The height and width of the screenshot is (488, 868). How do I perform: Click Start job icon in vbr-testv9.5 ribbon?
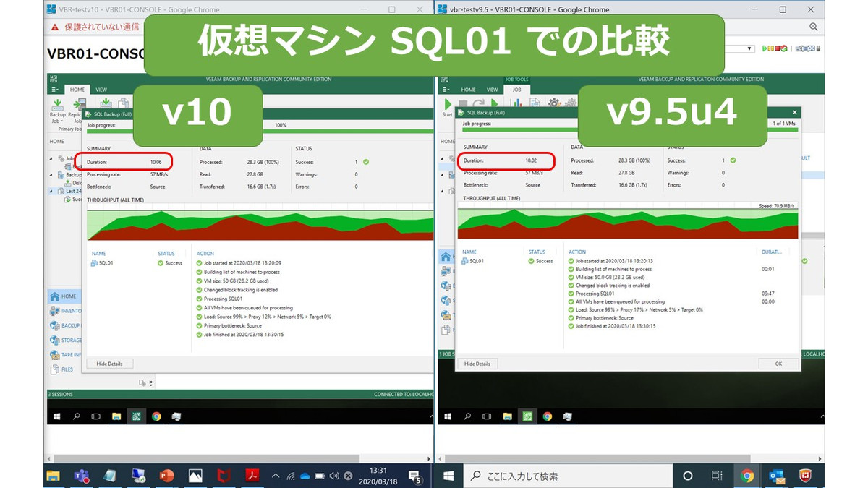click(x=447, y=108)
